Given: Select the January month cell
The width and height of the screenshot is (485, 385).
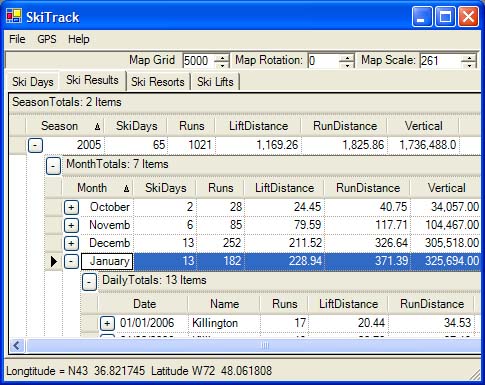Looking at the screenshot, I should pyautogui.click(x=107, y=261).
